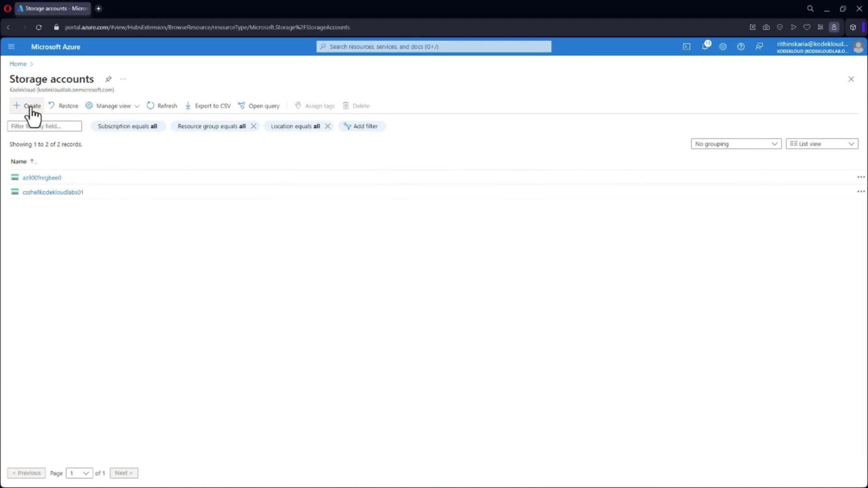Pin Storage accounts page to dashboard
Image resolution: width=868 pixels, height=488 pixels.
pos(108,79)
